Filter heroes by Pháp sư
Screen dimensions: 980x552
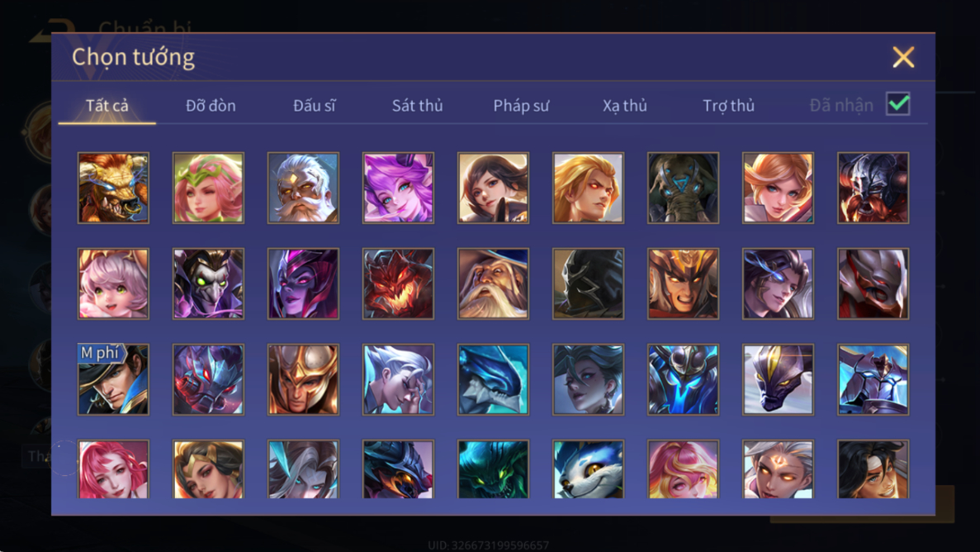(521, 105)
